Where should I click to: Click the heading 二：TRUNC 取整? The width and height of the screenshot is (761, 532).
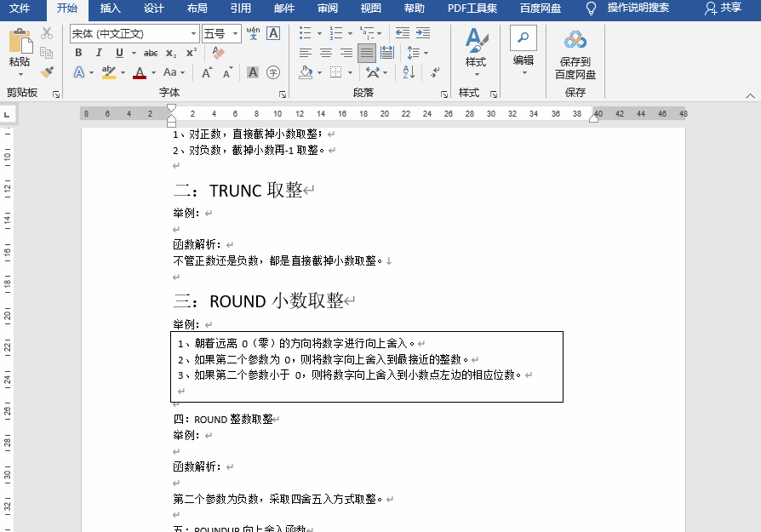click(x=238, y=191)
